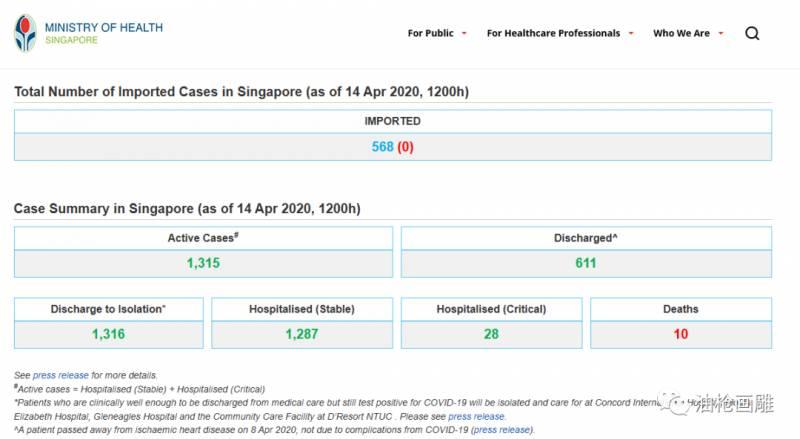Viewport: 800px width, 439px height.
Task: Select the IMPORTED table header cell
Action: (x=392, y=121)
